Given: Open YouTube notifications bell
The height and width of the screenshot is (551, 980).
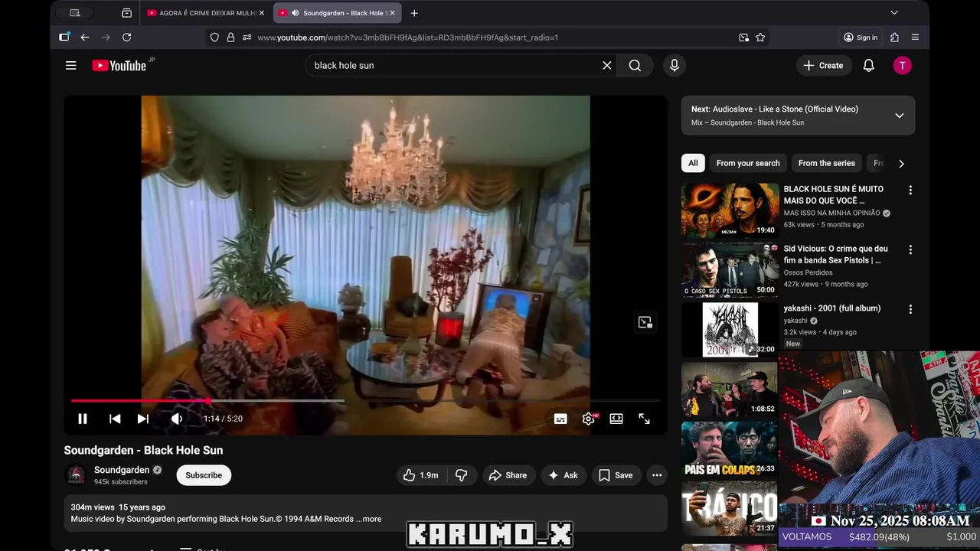Looking at the screenshot, I should 869,66.
